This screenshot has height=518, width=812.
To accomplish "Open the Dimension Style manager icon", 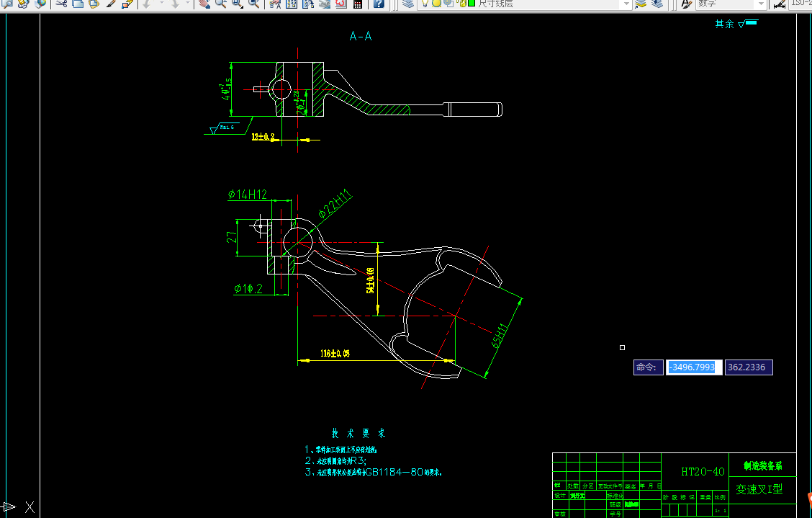I will (780, 3).
